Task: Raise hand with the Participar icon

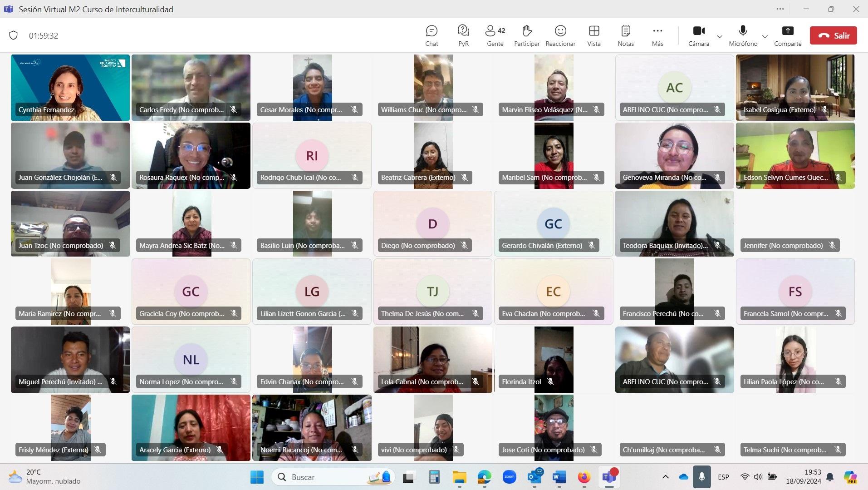Action: [x=526, y=35]
